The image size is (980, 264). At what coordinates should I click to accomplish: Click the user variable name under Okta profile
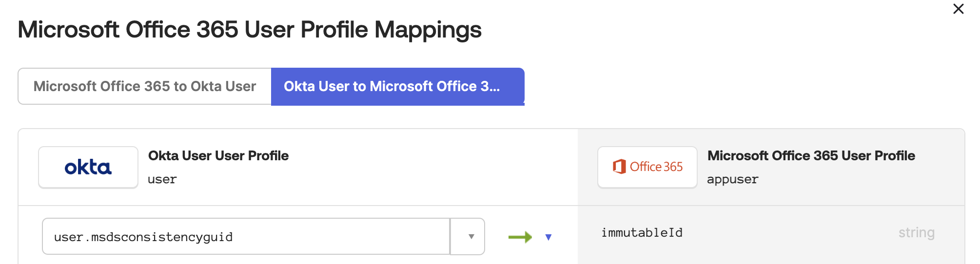pyautogui.click(x=162, y=180)
